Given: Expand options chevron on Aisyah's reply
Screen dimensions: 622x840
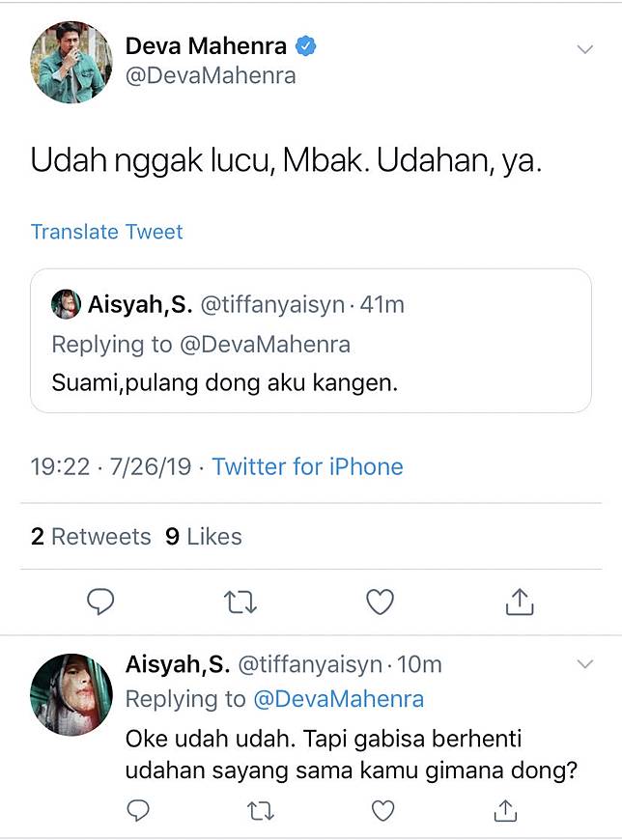Looking at the screenshot, I should coord(584,663).
